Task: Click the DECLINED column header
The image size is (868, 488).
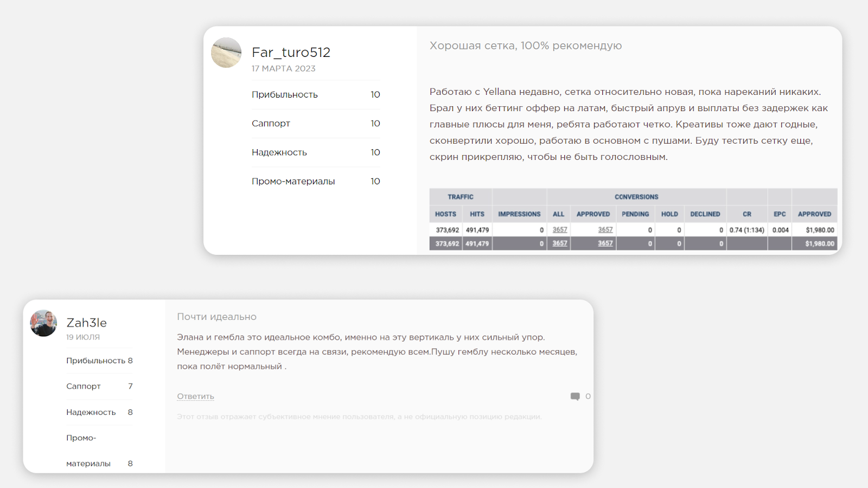Action: [x=705, y=214]
